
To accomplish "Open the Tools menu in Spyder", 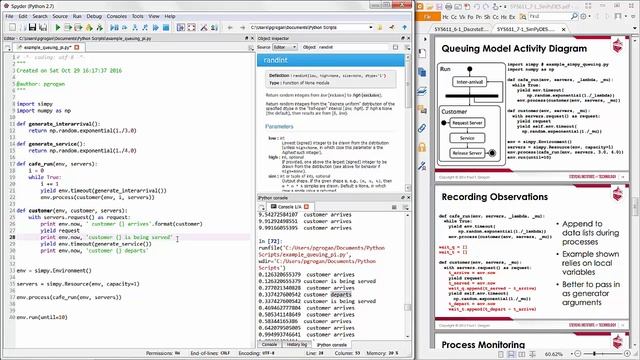I will click(138, 16).
